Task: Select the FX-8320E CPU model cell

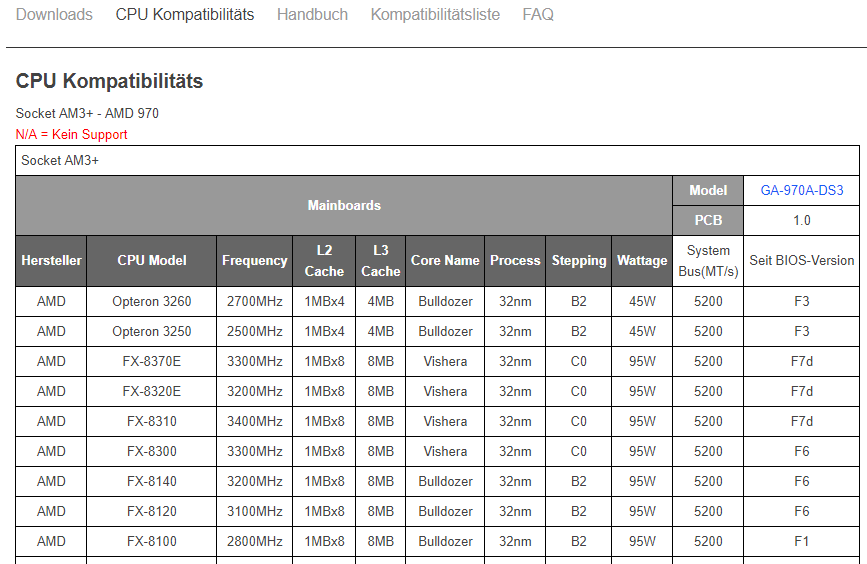Action: tap(152, 391)
